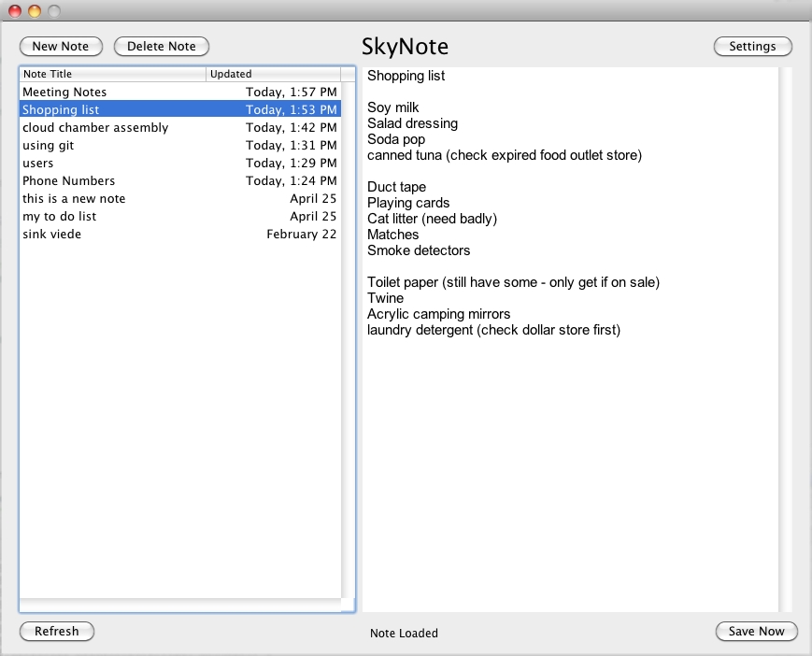Screen dimensions: 812x656
Task: Click the canned tuna line in the note
Action: (x=505, y=155)
